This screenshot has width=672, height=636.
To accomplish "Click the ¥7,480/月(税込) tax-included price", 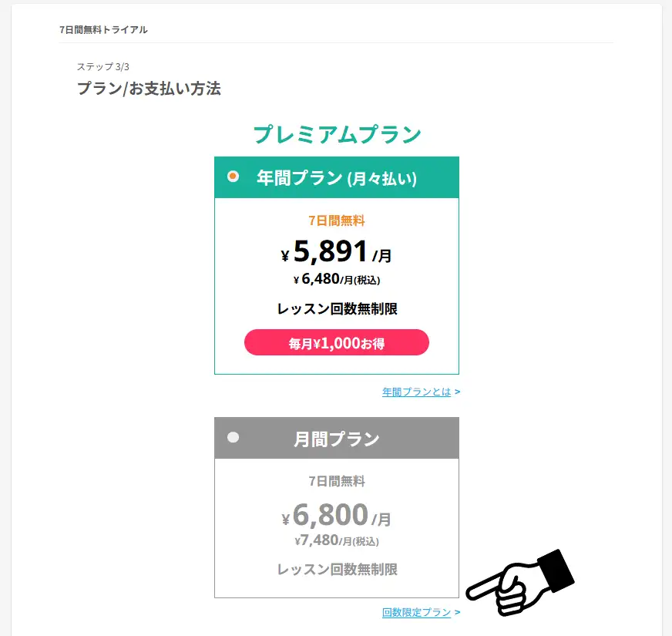I will coord(337,540).
